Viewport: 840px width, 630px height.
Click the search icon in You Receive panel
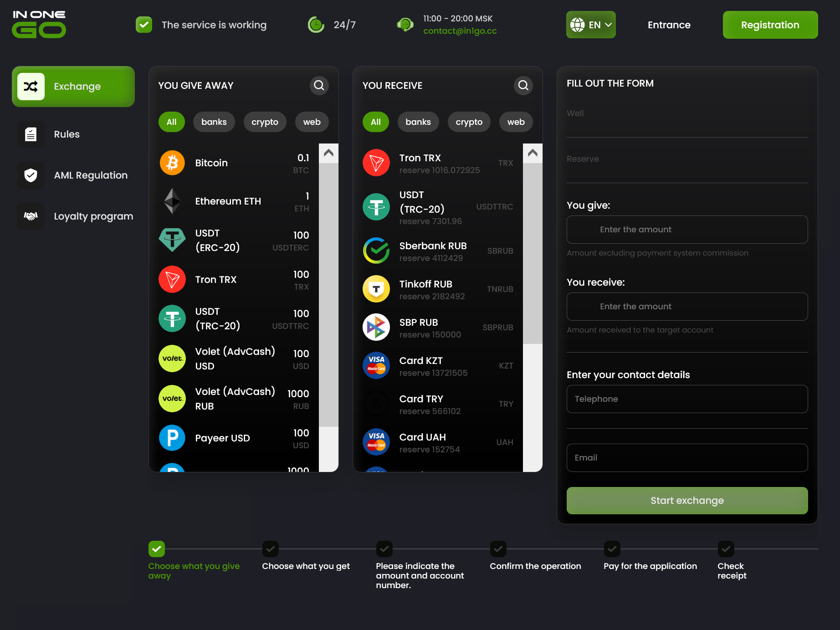(523, 86)
